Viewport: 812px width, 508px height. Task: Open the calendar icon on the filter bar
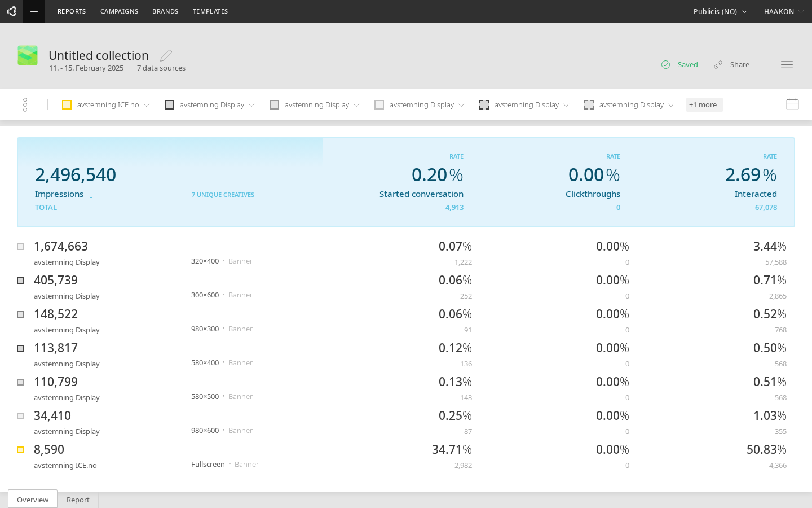(x=792, y=104)
